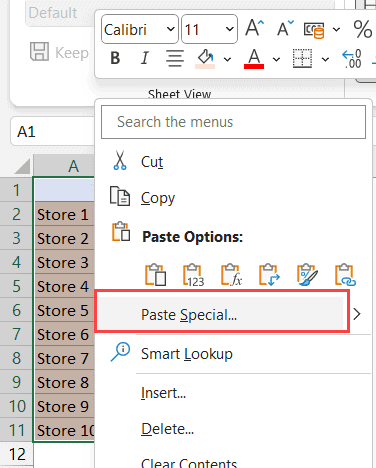This screenshot has height=468, width=376.
Task: Click empty cell A1
Action: tap(64, 190)
